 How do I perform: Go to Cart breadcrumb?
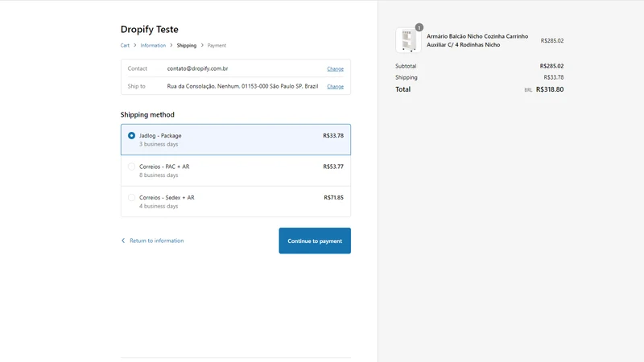(x=125, y=46)
